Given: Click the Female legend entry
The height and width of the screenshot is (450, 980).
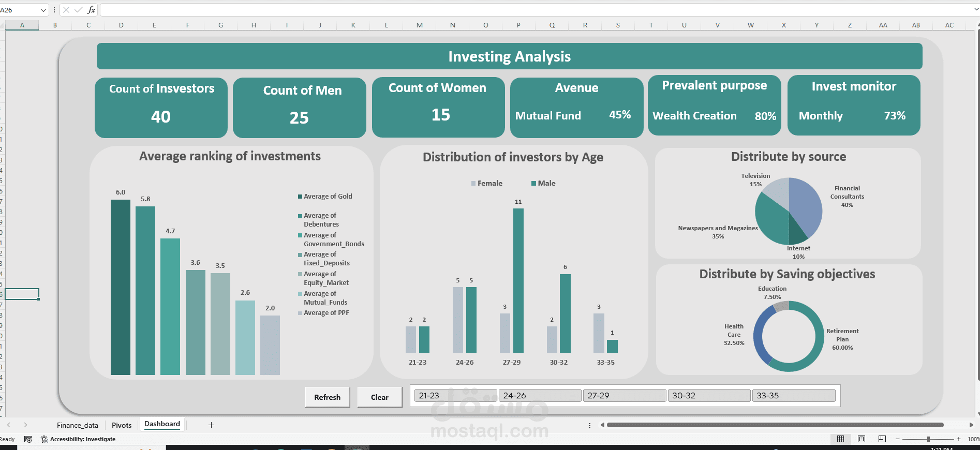Looking at the screenshot, I should 487,183.
